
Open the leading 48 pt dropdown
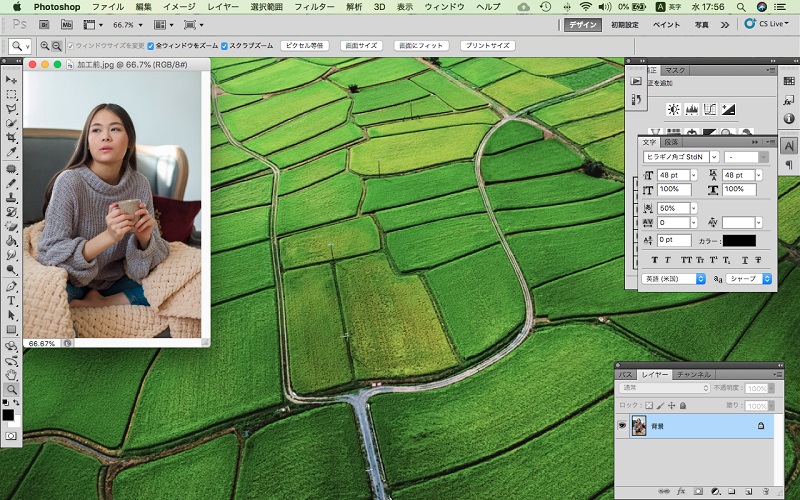(759, 176)
